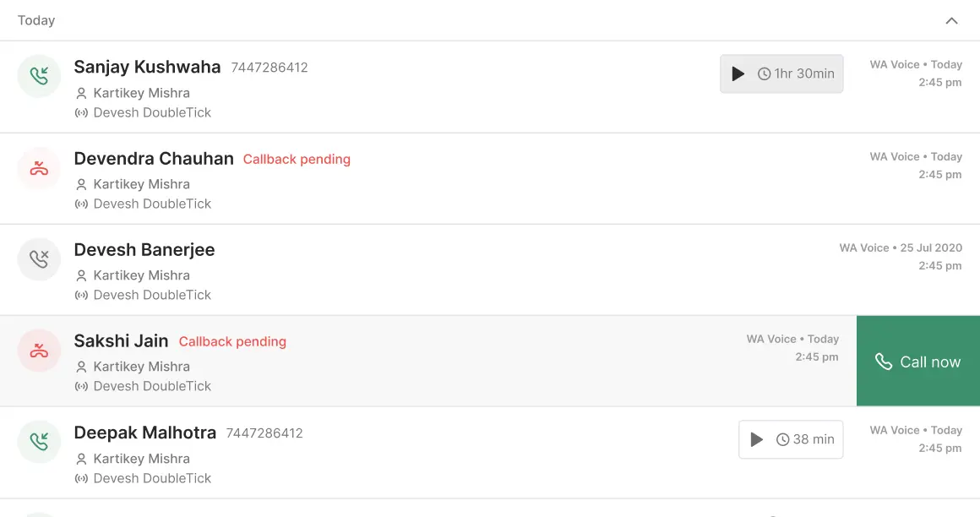Click the Callback pending label for Sakshi Jain
980x517 pixels.
[x=232, y=341]
